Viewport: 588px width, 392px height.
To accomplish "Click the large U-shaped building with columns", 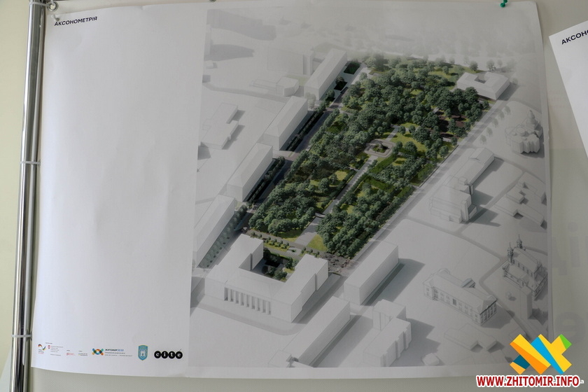I will coord(262,280).
